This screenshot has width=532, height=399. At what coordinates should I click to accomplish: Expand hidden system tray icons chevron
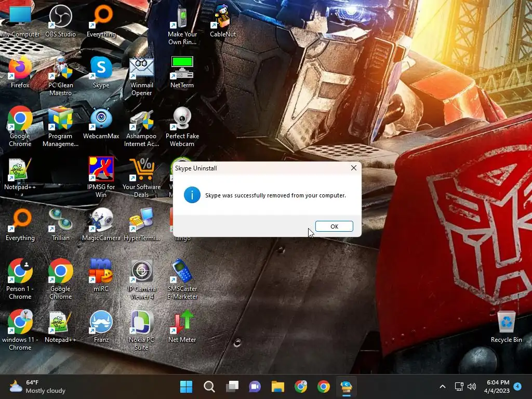pyautogui.click(x=443, y=387)
